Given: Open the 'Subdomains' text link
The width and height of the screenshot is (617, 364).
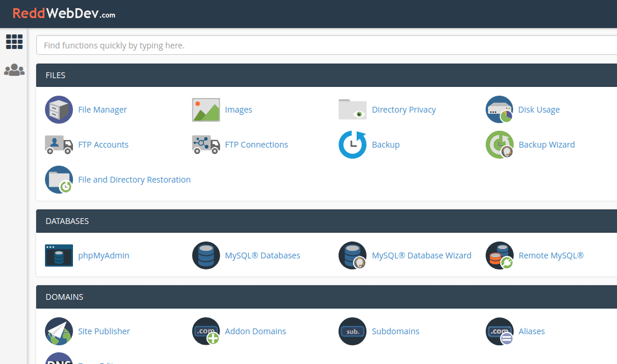Looking at the screenshot, I should 395,331.
